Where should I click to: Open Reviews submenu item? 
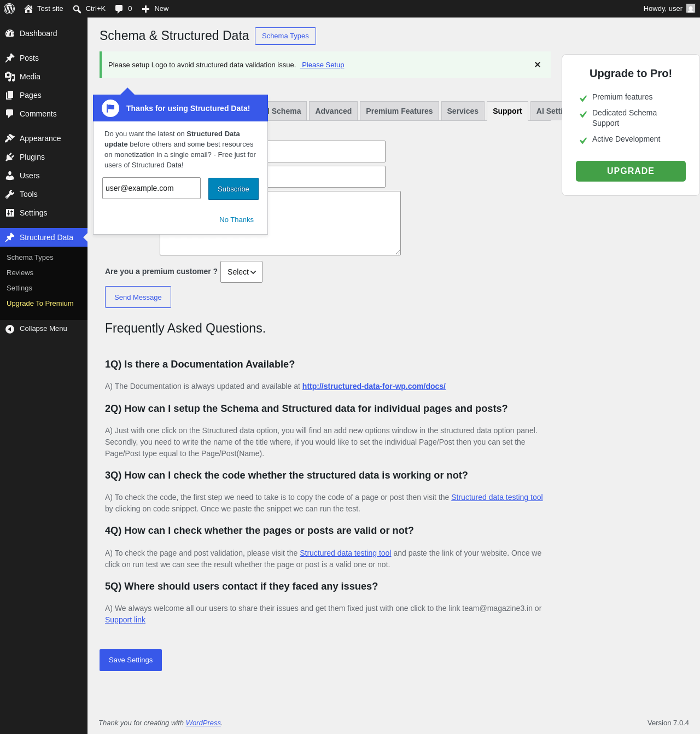[20, 273]
